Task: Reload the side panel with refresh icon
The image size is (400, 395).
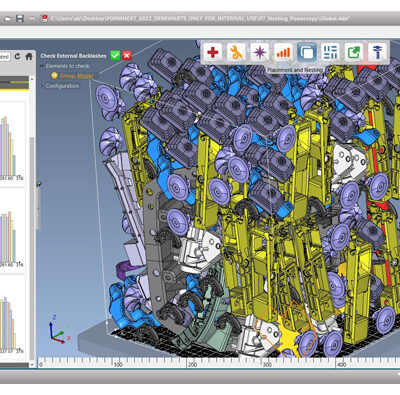Action: (17, 56)
